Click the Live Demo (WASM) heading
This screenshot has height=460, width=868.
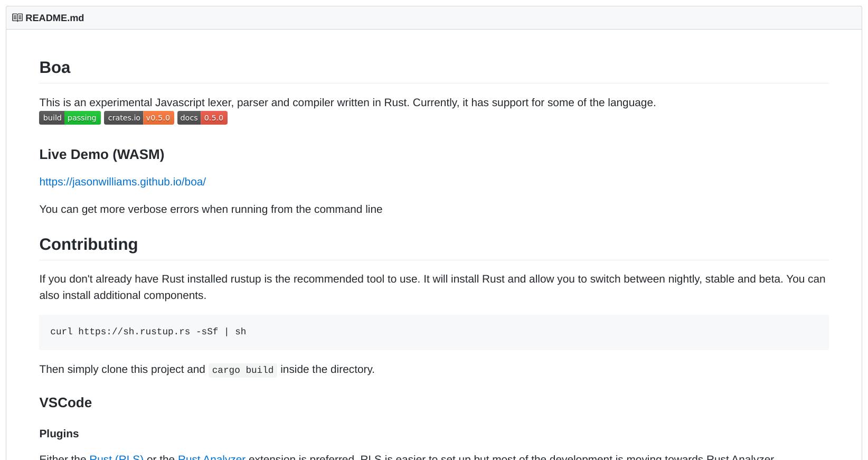[101, 154]
